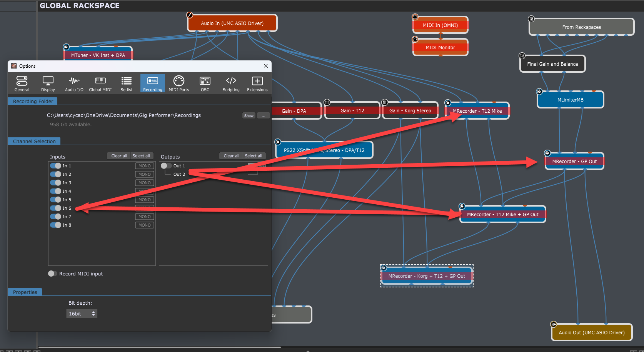Open the Display settings icon
Image resolution: width=644 pixels, height=352 pixels.
[48, 83]
